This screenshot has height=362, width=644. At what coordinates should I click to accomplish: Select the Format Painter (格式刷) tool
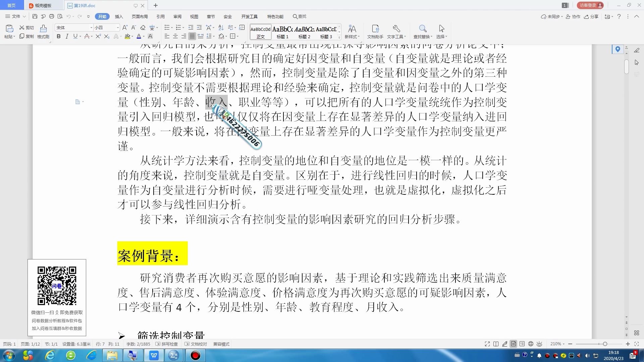pos(43,32)
